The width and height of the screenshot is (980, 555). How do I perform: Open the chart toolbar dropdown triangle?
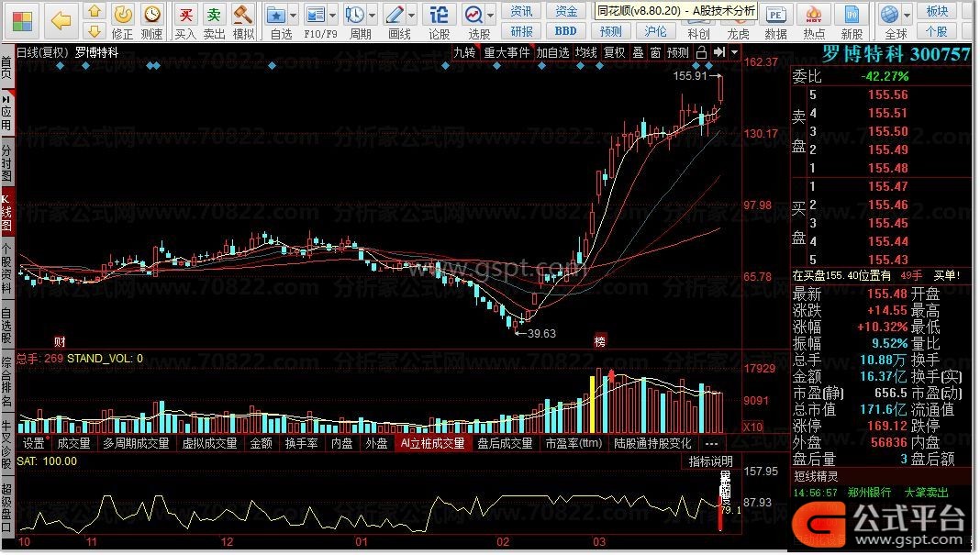734,52
